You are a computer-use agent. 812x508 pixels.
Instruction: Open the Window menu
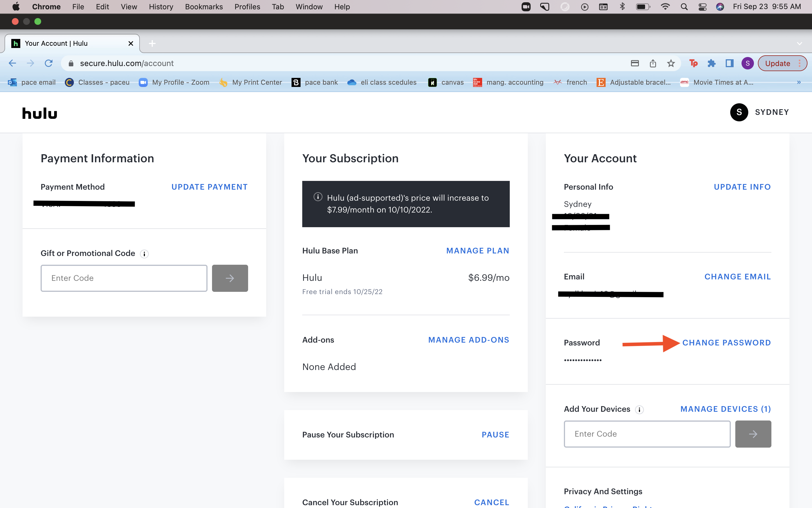pyautogui.click(x=309, y=7)
